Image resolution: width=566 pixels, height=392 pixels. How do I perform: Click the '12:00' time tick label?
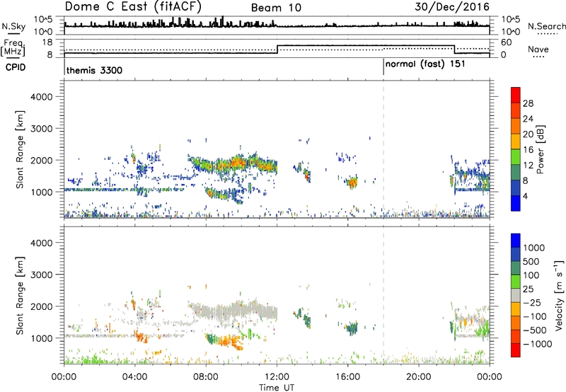click(277, 377)
